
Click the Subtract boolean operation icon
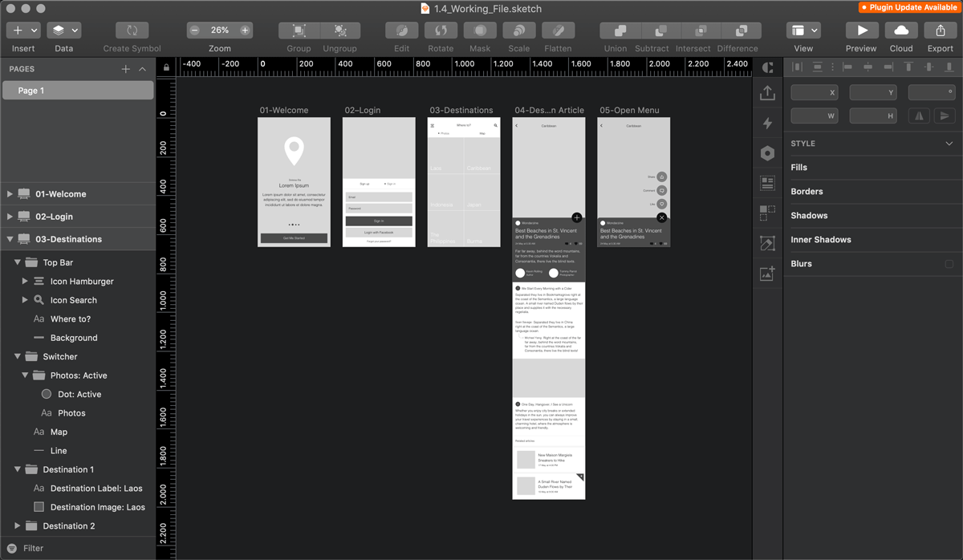[x=654, y=30]
